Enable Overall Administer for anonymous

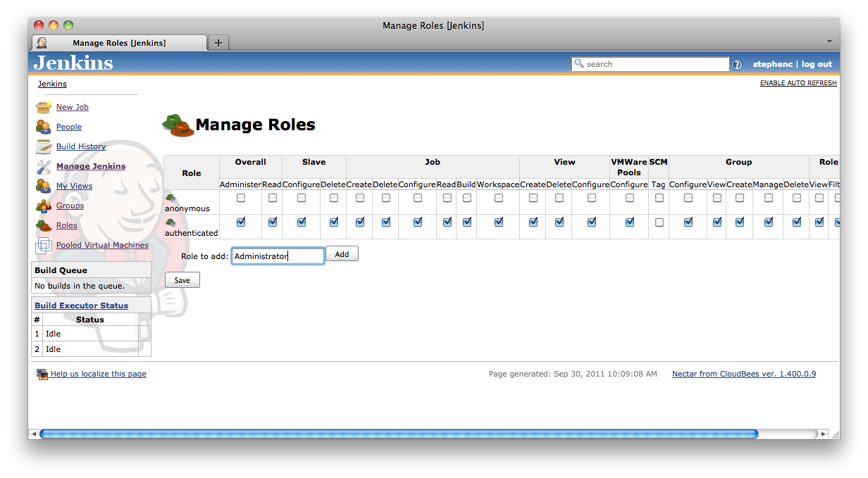tap(241, 198)
